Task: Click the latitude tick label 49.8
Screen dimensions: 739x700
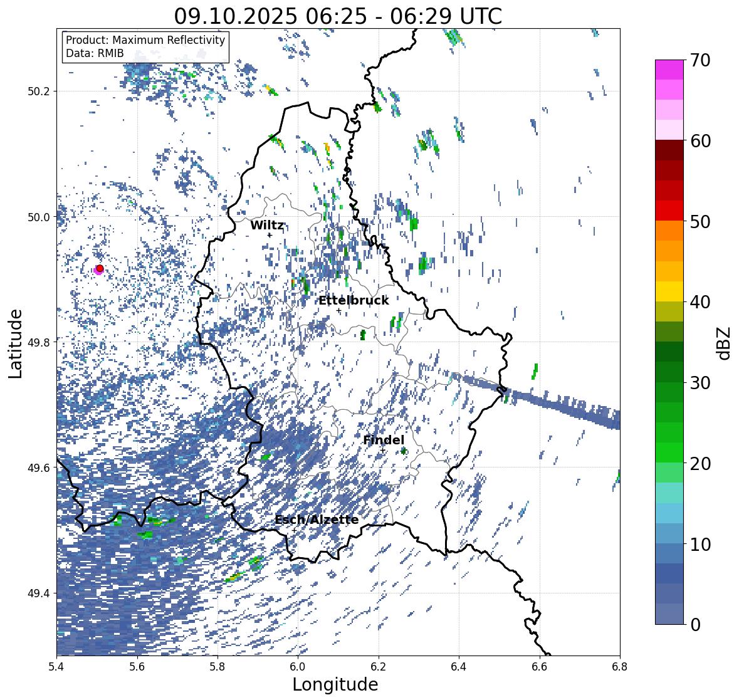Action: click(38, 342)
